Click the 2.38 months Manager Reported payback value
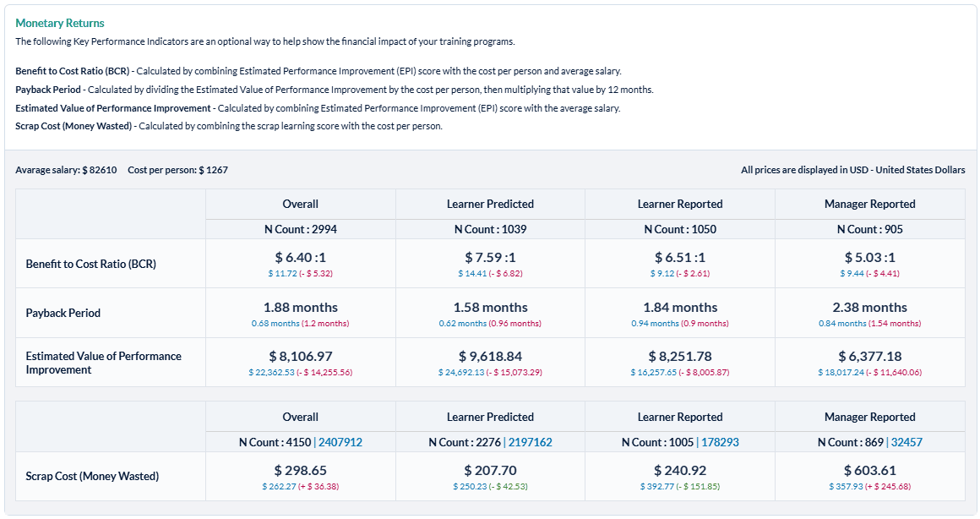 [869, 307]
